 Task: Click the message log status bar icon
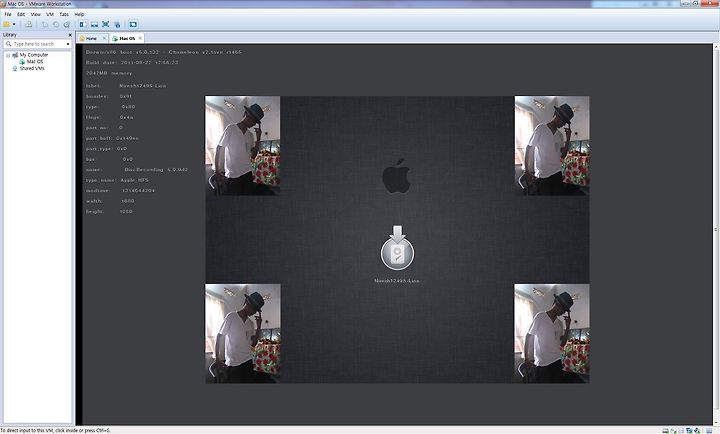coord(709,431)
